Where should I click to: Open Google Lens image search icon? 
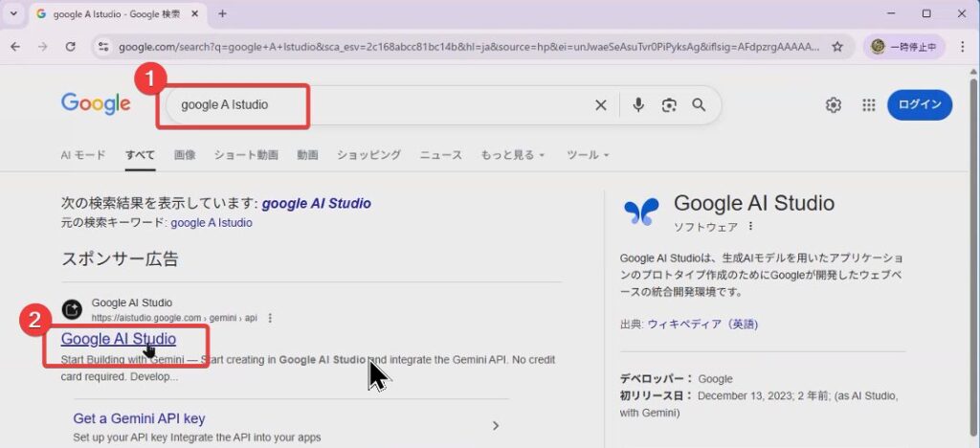point(669,105)
